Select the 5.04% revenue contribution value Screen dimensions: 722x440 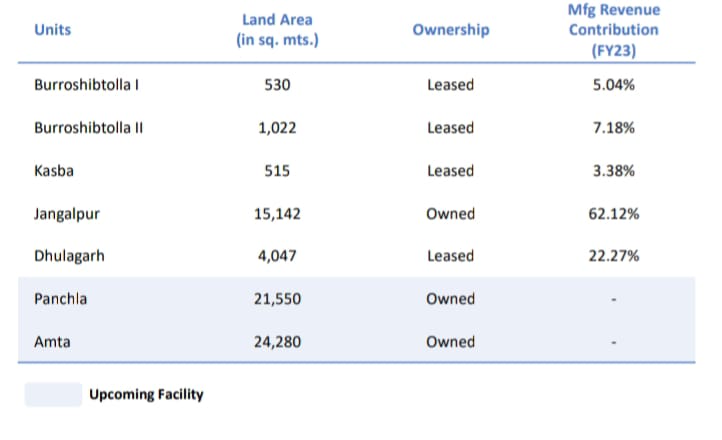tap(616, 85)
